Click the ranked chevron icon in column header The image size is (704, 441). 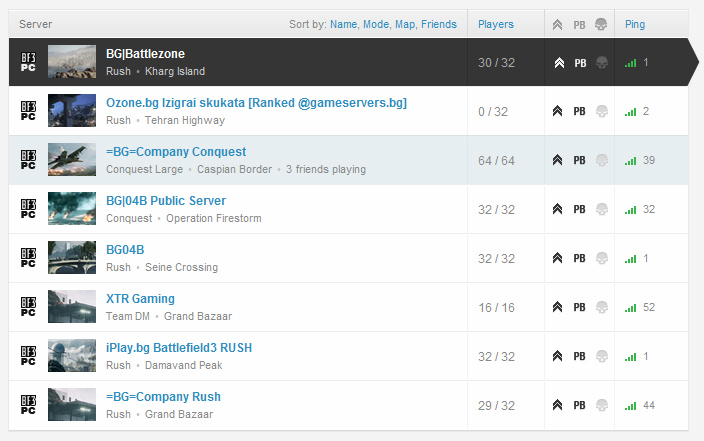coord(558,24)
